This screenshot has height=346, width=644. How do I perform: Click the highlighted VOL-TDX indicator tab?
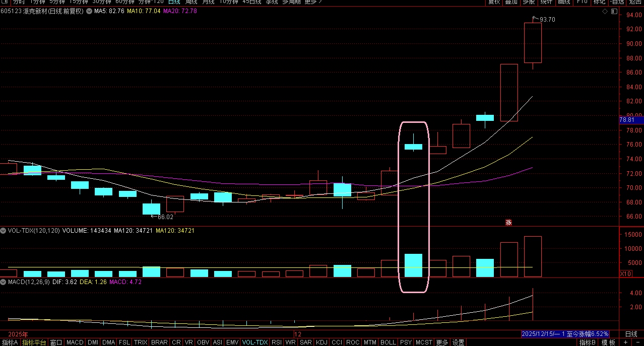[x=255, y=342]
